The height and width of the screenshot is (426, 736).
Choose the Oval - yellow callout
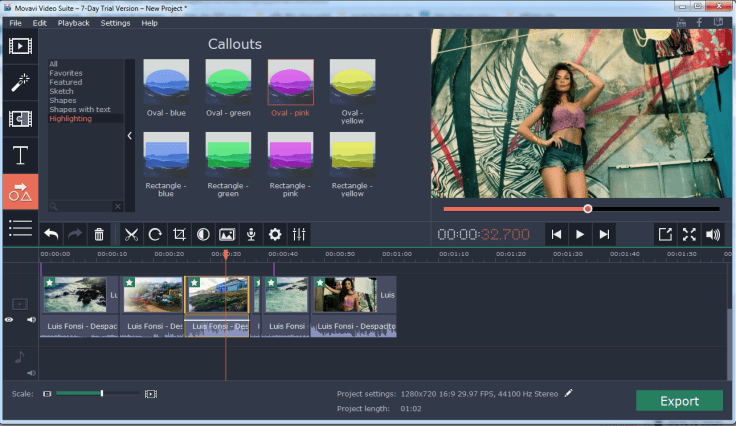click(x=353, y=91)
